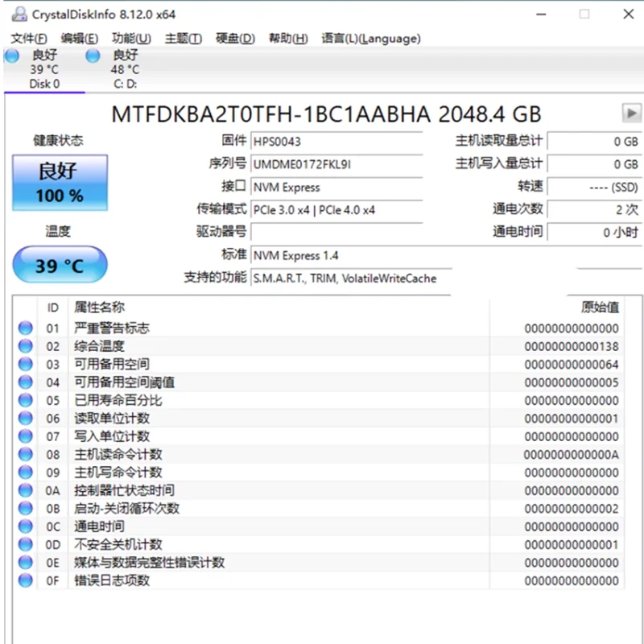Open the 主题(T) menu
The image size is (644, 644).
184,39
